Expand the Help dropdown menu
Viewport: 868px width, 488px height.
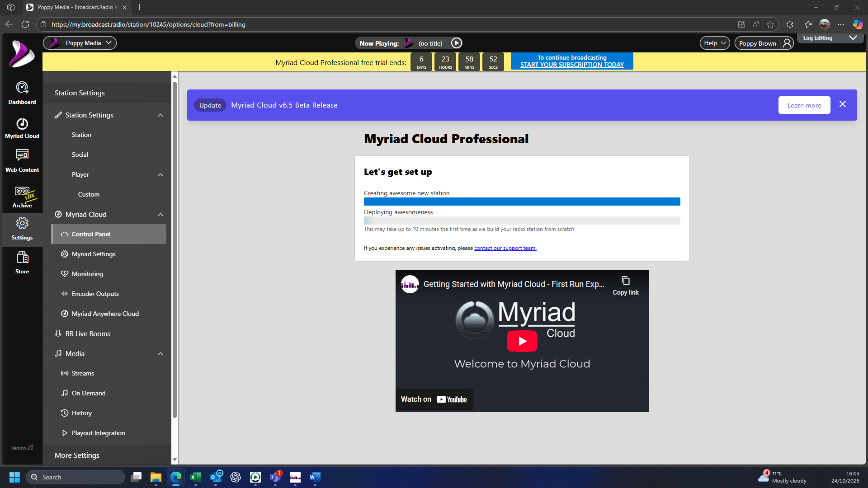coord(714,43)
